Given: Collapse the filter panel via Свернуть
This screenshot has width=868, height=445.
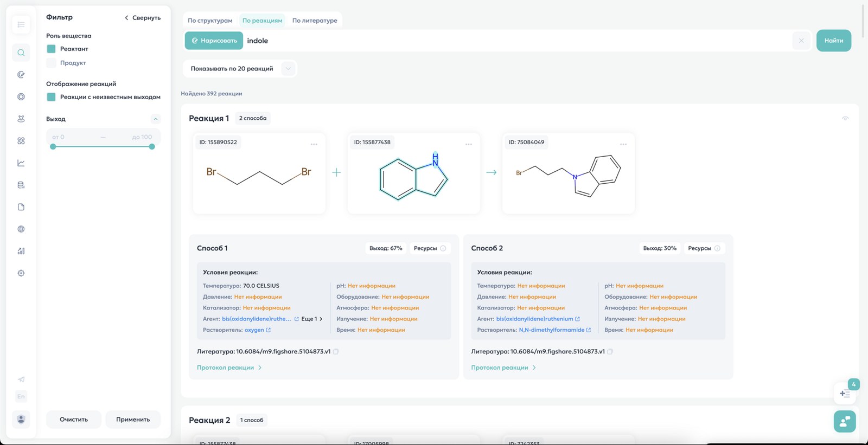Looking at the screenshot, I should tap(143, 18).
